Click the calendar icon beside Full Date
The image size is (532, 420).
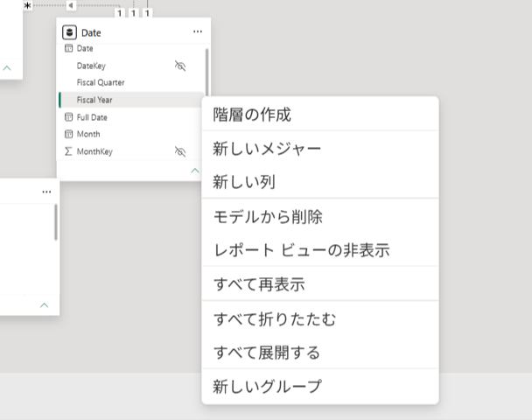click(x=68, y=117)
